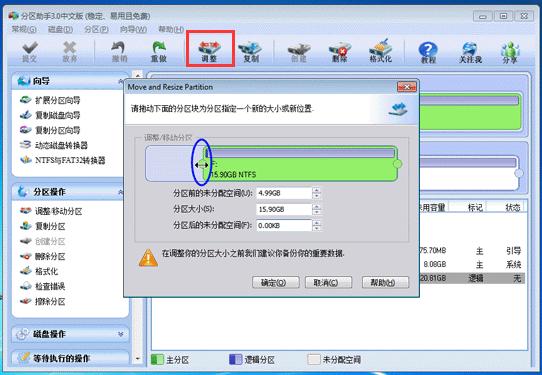Click the blue 逻辑分区 legend swatch

pos(235,359)
